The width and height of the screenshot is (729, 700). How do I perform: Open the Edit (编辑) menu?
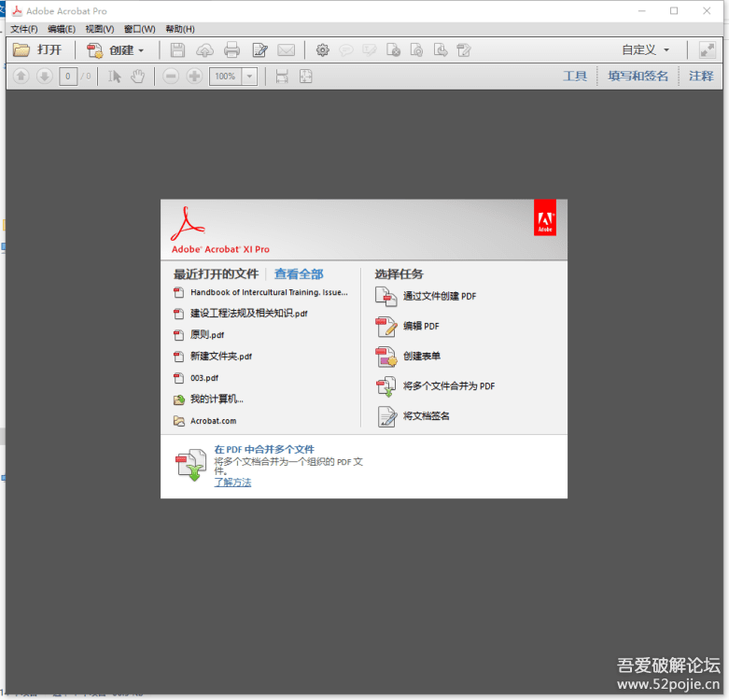62,29
